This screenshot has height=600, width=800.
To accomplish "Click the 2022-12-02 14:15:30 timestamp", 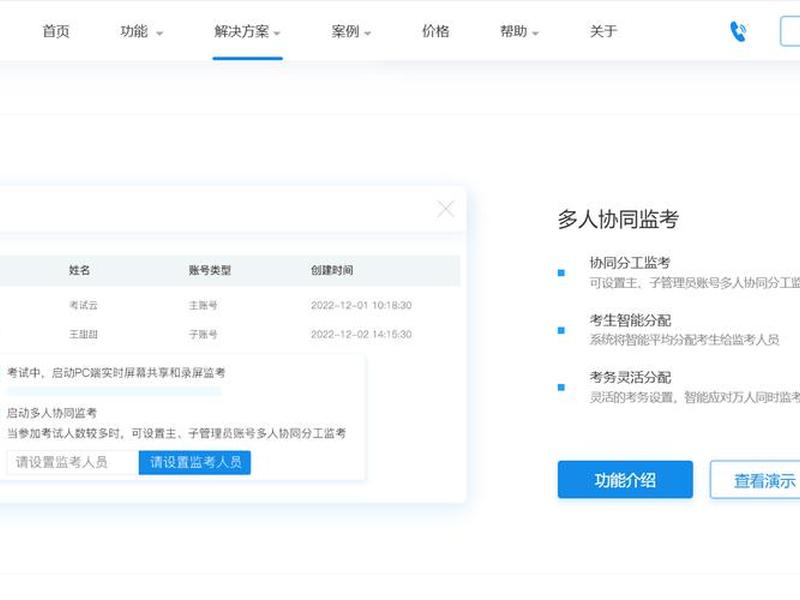I will click(361, 334).
